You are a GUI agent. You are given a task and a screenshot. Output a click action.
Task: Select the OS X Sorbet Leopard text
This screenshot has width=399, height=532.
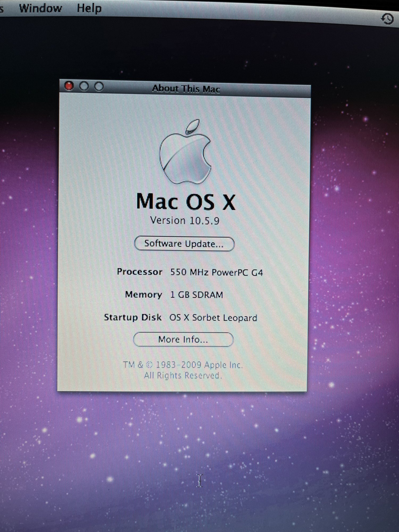pyautogui.click(x=213, y=318)
